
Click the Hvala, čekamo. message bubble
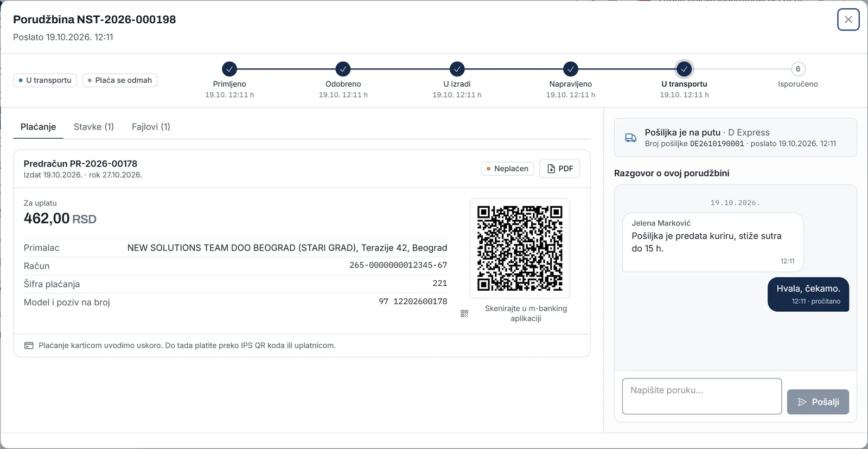click(808, 294)
